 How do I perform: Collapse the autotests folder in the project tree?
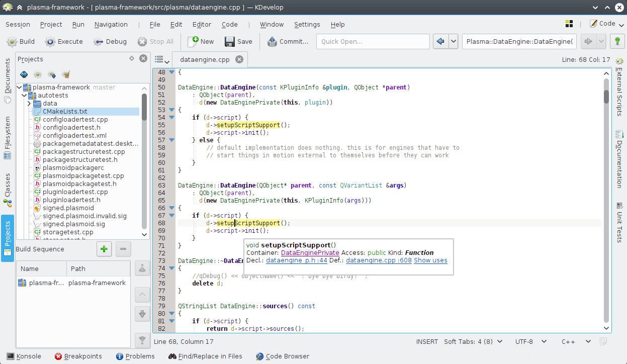24,94
